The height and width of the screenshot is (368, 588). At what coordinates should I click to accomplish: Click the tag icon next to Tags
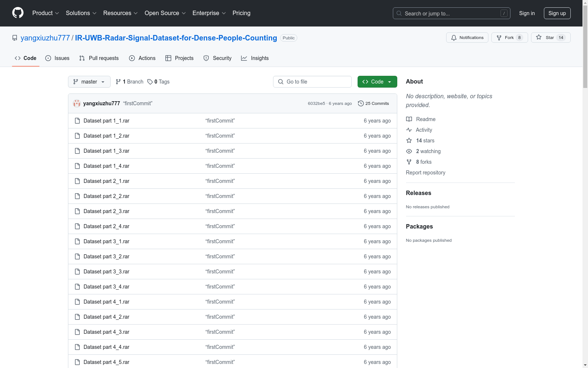150,82
